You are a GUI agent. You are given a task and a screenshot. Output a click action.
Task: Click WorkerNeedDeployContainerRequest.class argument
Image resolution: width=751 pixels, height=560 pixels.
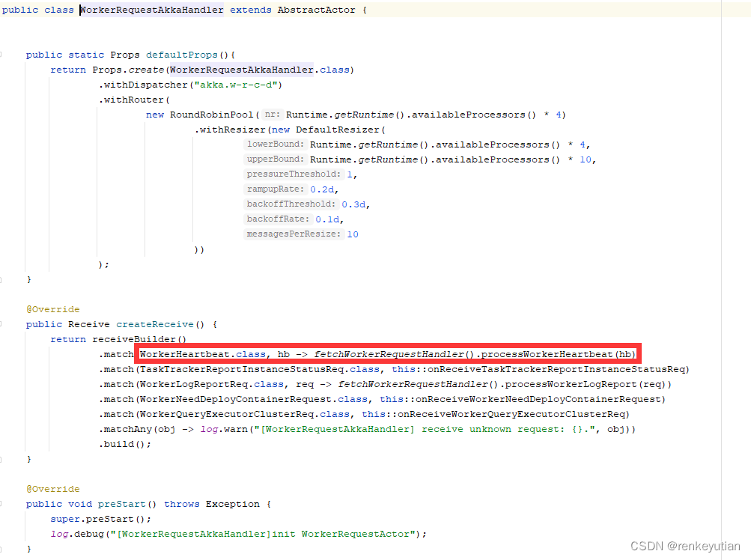pos(254,399)
